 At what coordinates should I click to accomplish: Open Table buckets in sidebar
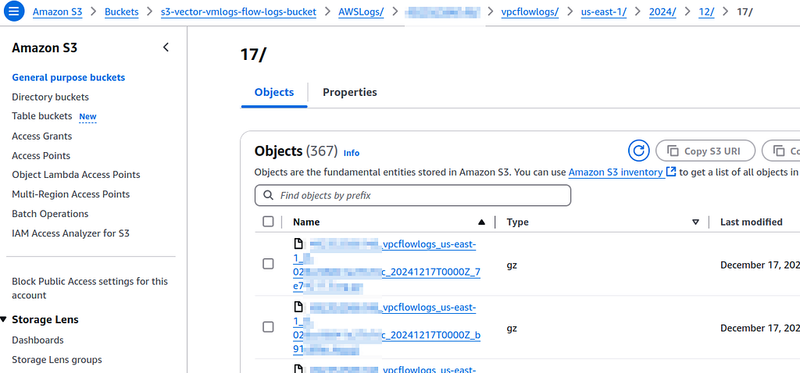click(x=42, y=116)
